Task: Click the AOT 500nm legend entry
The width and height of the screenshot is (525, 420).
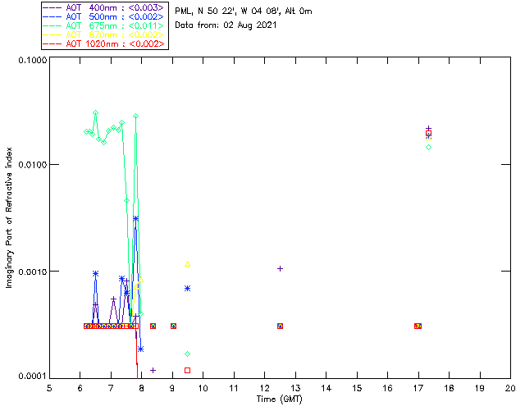Action: coord(104,16)
